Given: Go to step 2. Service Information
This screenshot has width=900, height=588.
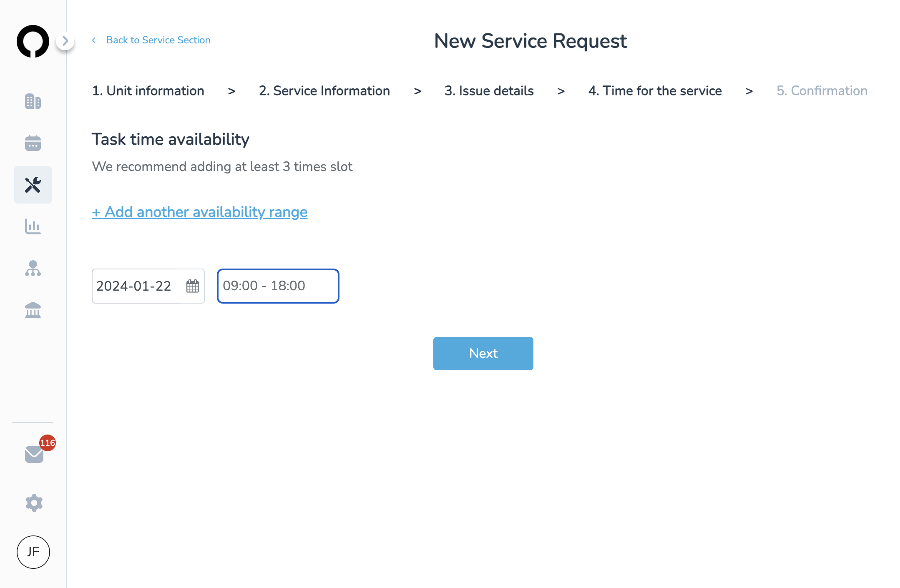Looking at the screenshot, I should tap(324, 90).
